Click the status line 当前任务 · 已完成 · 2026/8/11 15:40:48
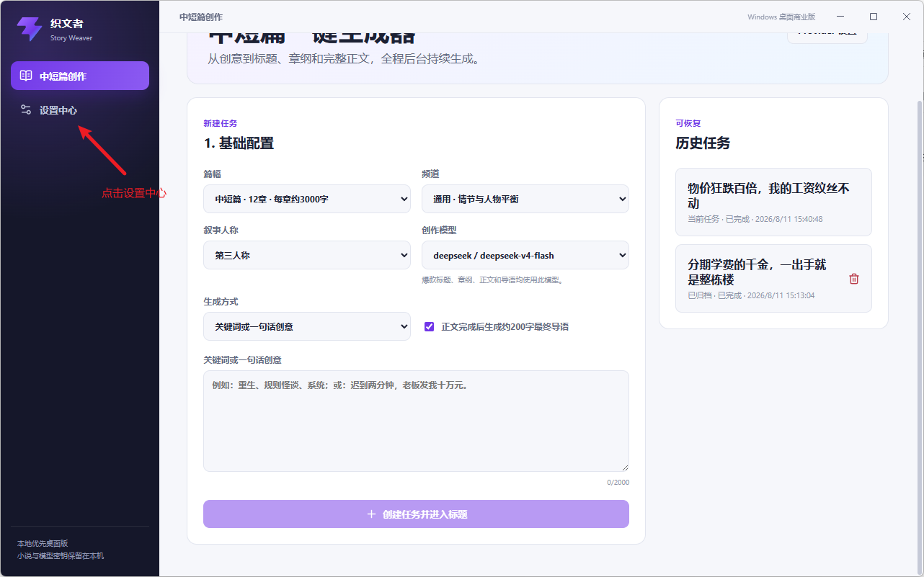This screenshot has width=924, height=577. [755, 219]
